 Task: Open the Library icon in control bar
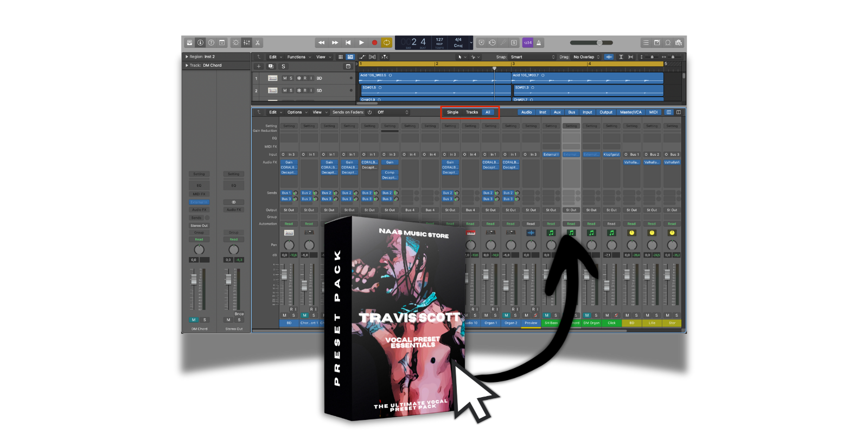189,42
